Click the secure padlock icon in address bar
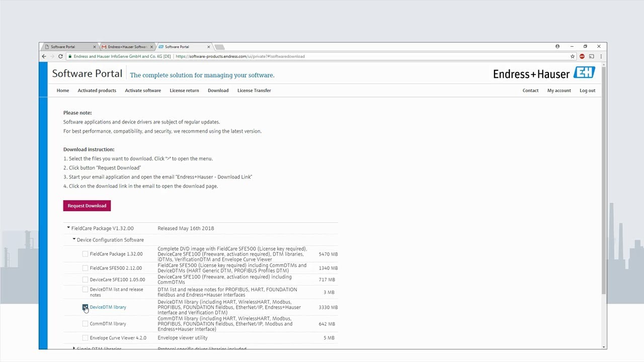This screenshot has height=362, width=644. [70, 56]
